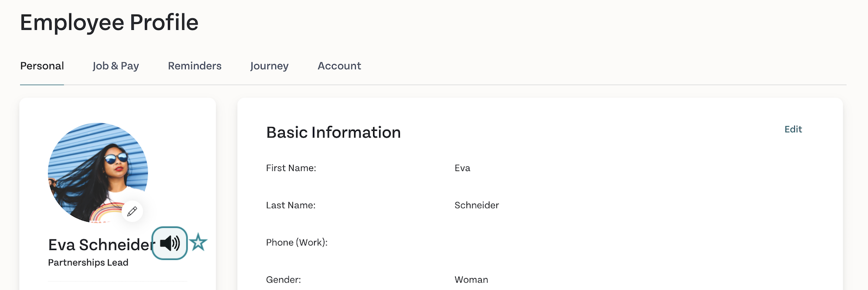Switch to the Reminders tab
The width and height of the screenshot is (868, 290).
pyautogui.click(x=195, y=66)
